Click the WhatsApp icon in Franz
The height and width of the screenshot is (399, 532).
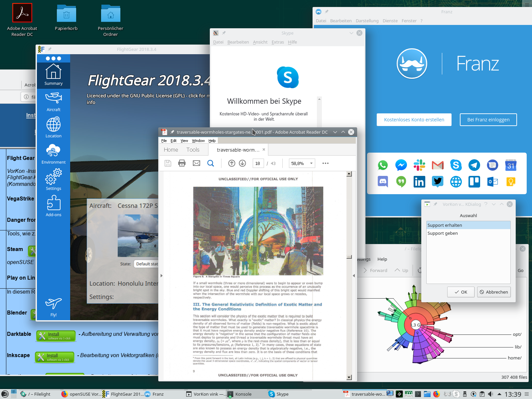[383, 165]
